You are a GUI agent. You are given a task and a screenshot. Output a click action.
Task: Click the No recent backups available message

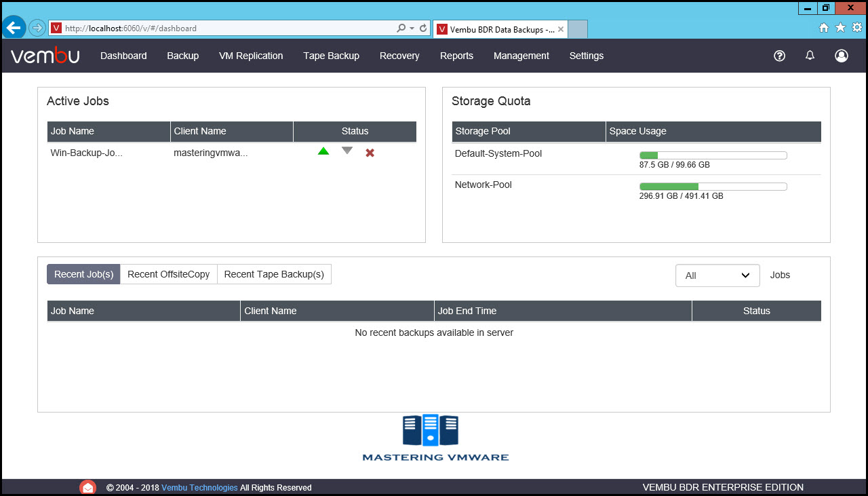click(x=434, y=332)
